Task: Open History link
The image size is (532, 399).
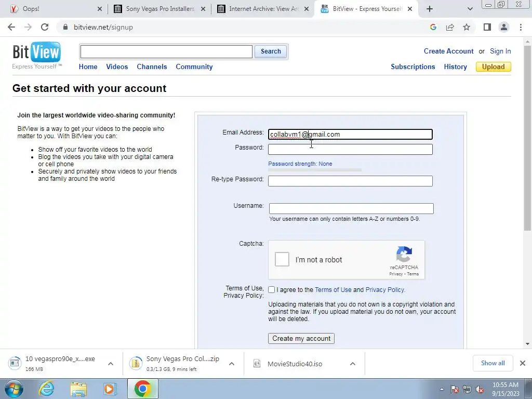Action: [455, 67]
